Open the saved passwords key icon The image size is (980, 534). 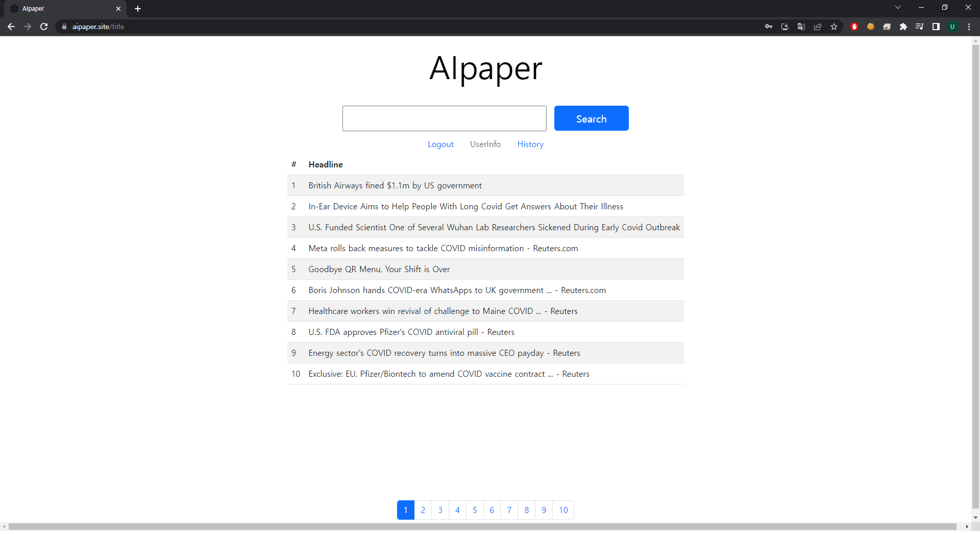click(769, 27)
